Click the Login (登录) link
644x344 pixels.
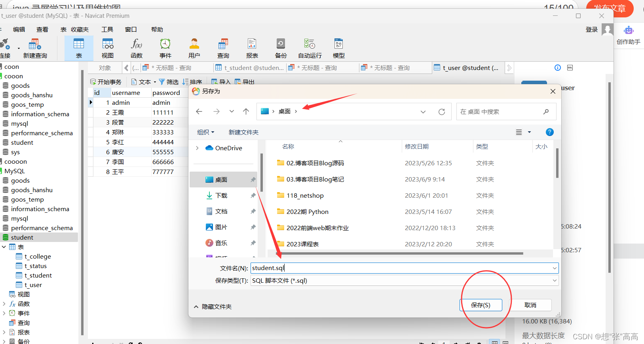[592, 30]
